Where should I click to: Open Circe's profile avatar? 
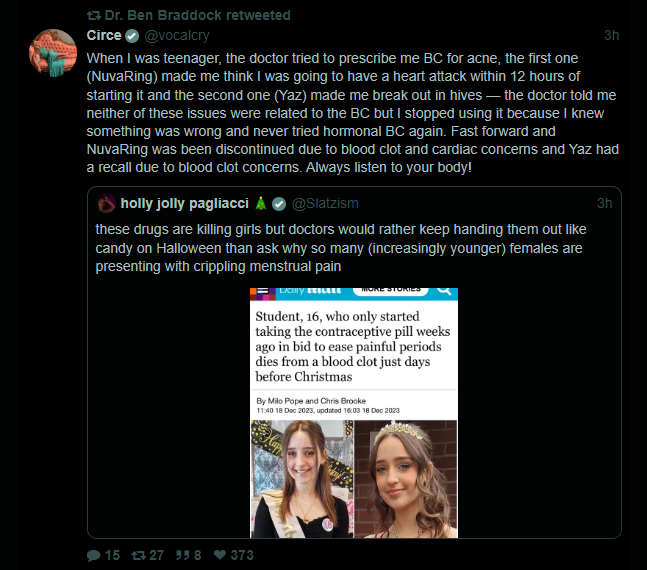[x=53, y=54]
